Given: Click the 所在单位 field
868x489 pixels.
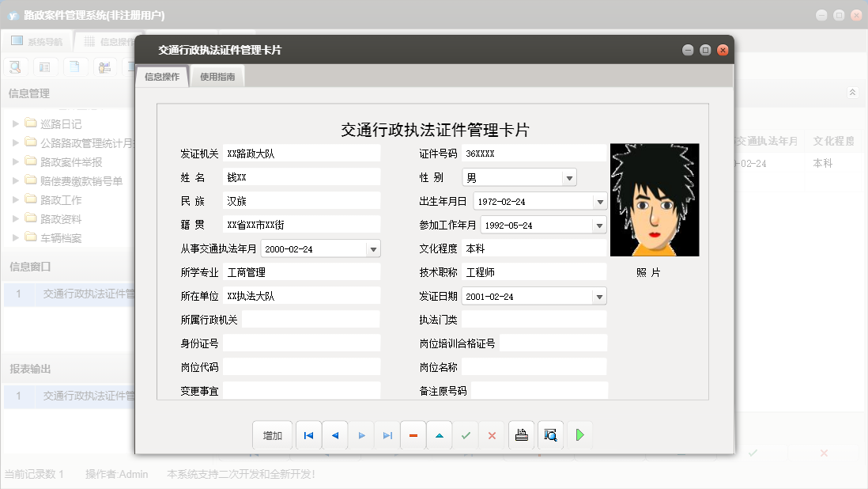Looking at the screenshot, I should (302, 296).
